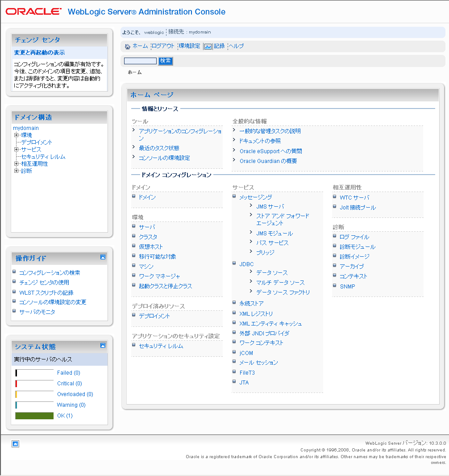Click the Oracle logo
This screenshot has height=476, width=449.
33,12
